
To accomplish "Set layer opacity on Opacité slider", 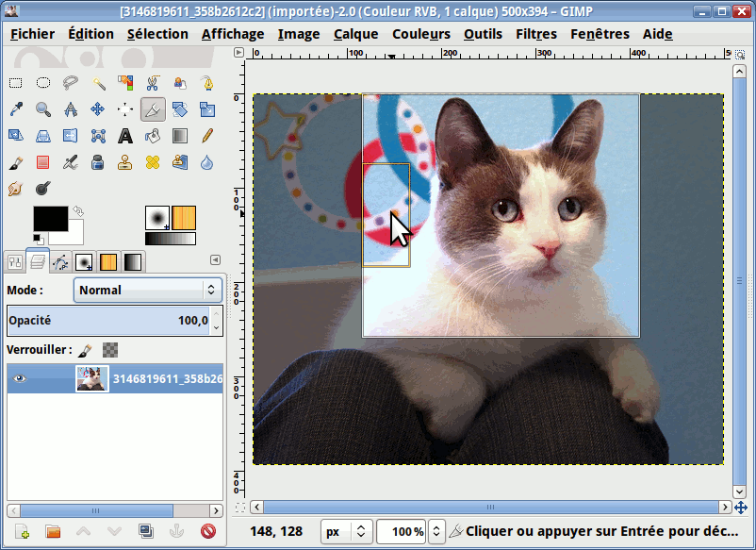I will tap(108, 321).
